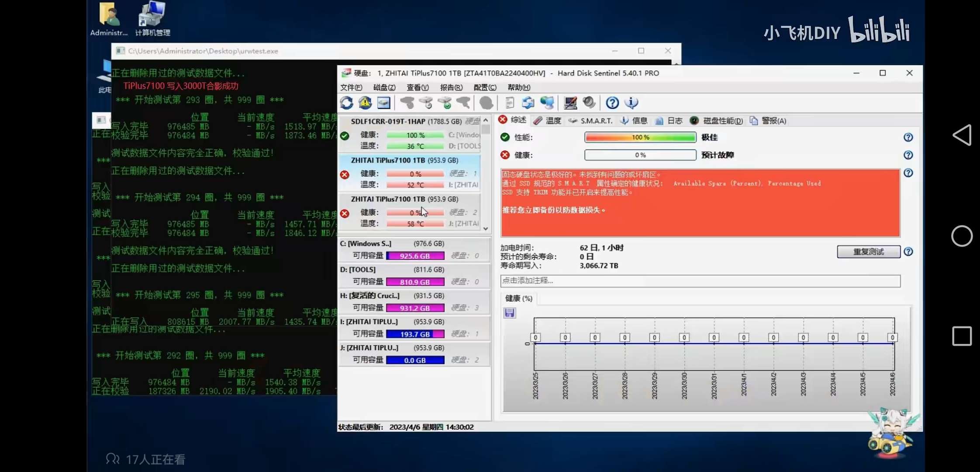The image size is (980, 472).
Task: Open the 查看(V) menu
Action: coord(418,87)
